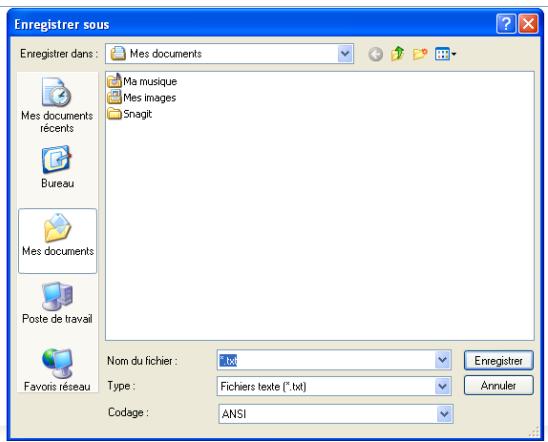Click the Annuler button
The width and height of the screenshot is (548, 442).
499,385
